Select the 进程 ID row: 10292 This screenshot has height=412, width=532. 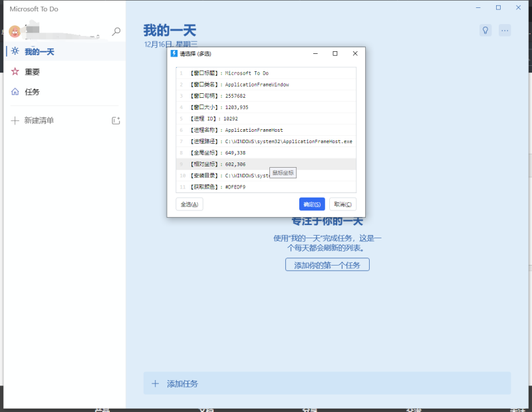[x=266, y=118]
